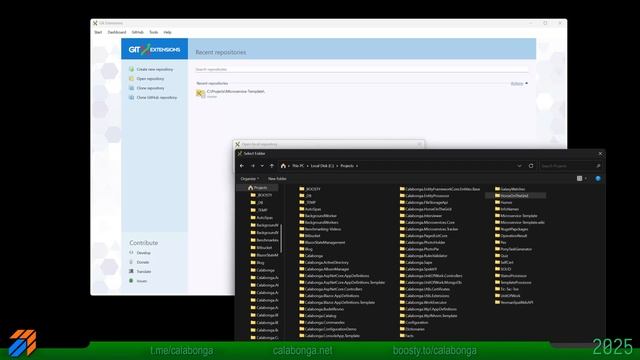Select the Calabonga.ActiveDirectory folder

point(324,263)
